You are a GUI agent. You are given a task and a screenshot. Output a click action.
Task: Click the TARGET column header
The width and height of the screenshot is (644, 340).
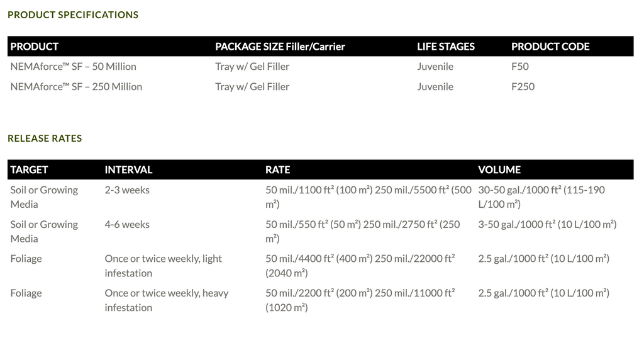click(x=29, y=170)
